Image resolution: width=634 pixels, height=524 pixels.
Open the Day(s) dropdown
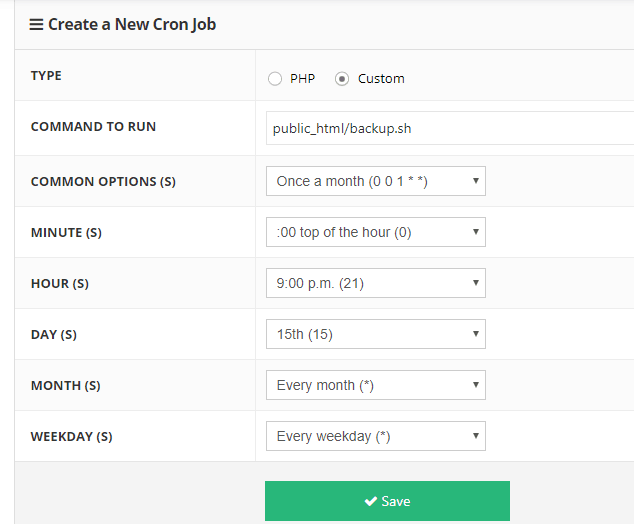375,334
